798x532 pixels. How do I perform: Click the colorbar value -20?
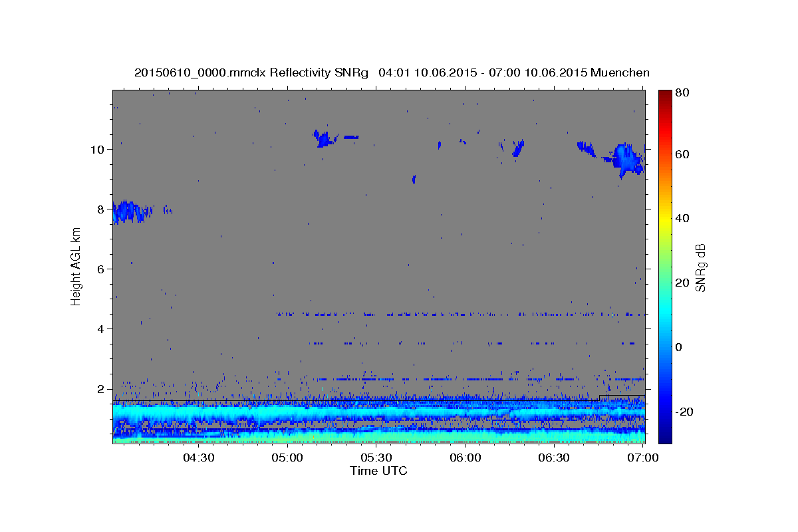[x=684, y=412]
